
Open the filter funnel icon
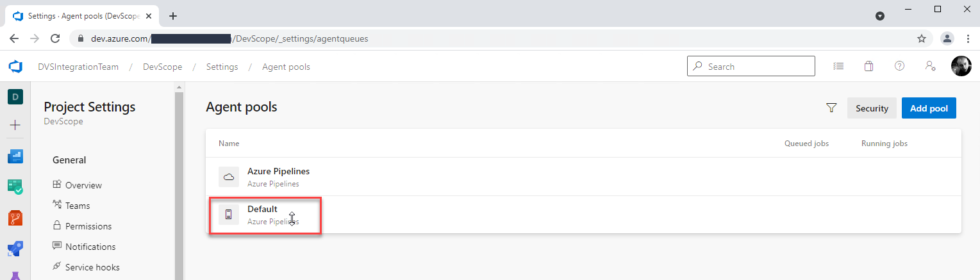coord(831,108)
